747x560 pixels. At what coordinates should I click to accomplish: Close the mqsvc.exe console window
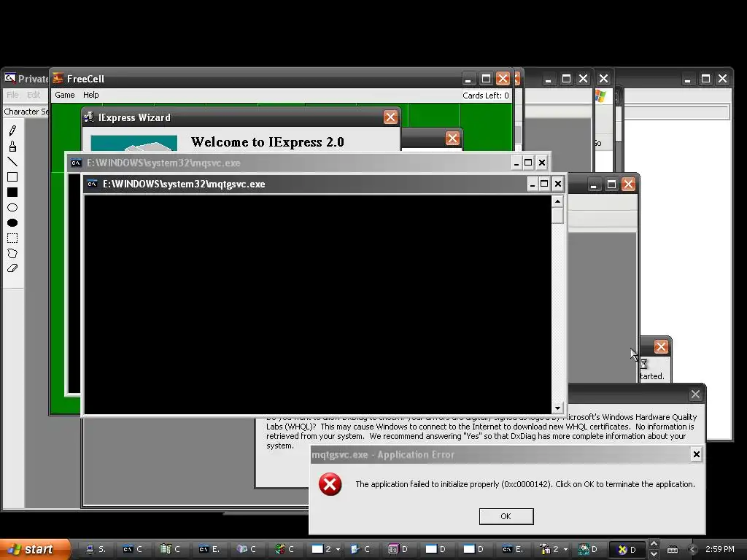[x=542, y=163]
